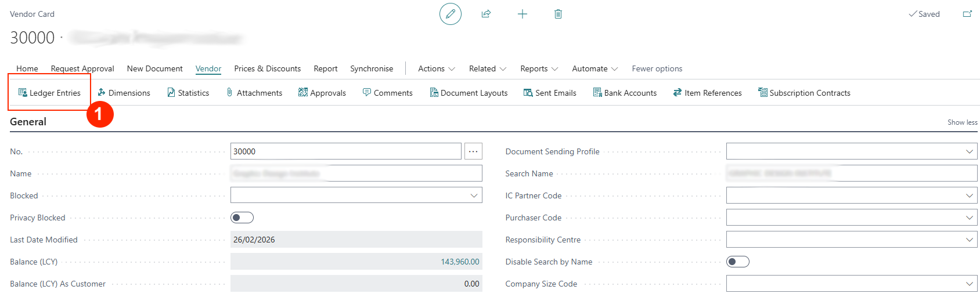Click the trash delete icon

point(558,14)
